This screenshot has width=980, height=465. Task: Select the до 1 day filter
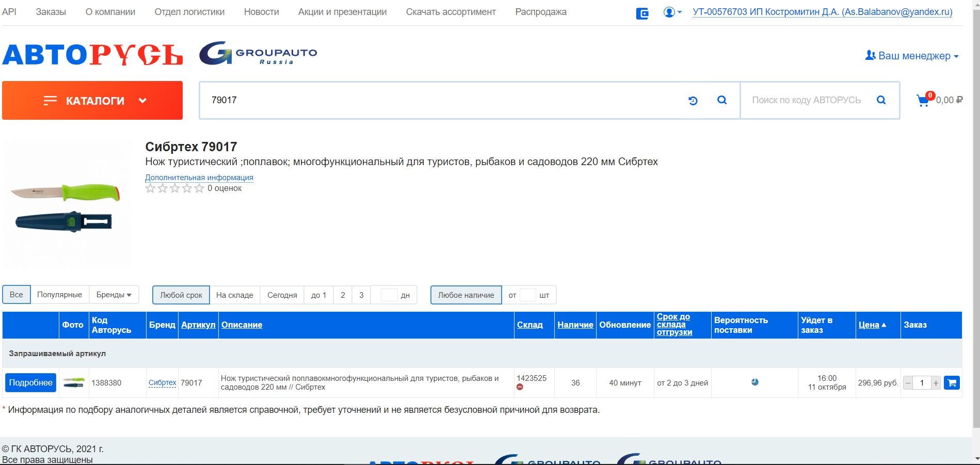coord(319,295)
